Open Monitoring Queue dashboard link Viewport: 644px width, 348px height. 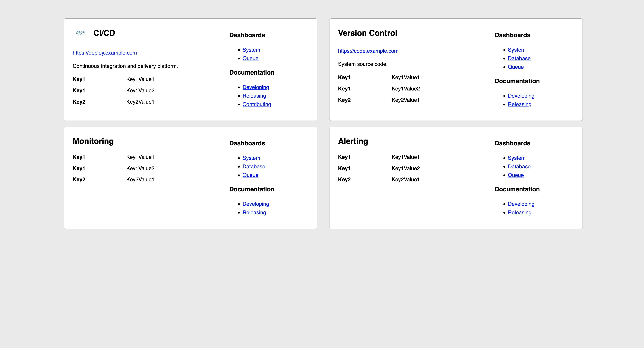pos(250,175)
